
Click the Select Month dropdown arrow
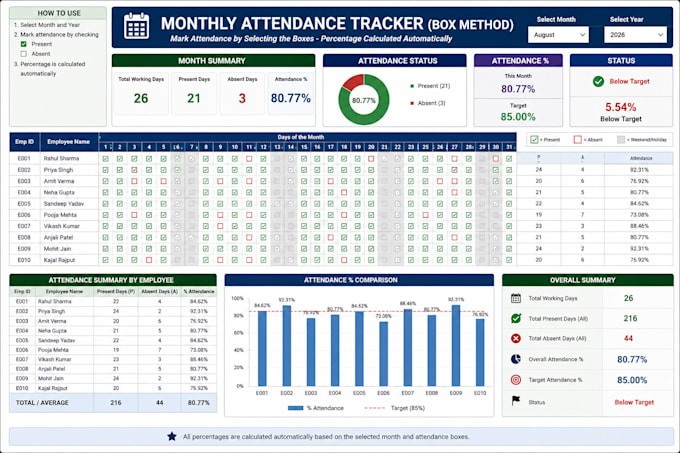tap(582, 35)
